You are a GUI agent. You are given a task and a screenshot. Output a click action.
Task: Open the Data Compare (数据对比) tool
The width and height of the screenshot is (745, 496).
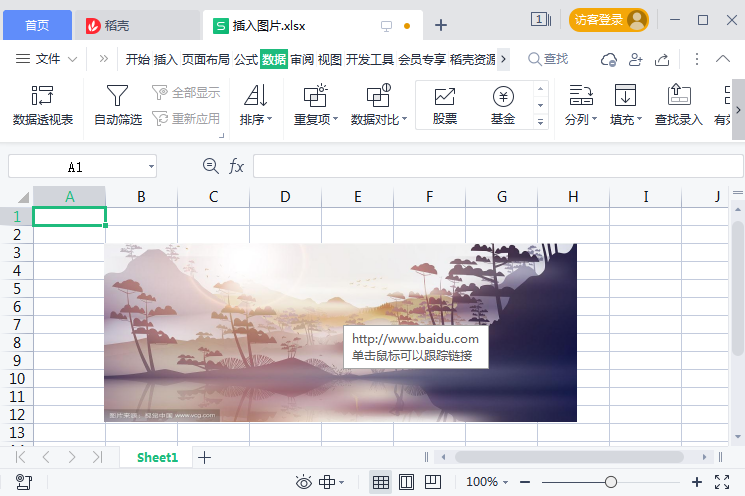379,105
